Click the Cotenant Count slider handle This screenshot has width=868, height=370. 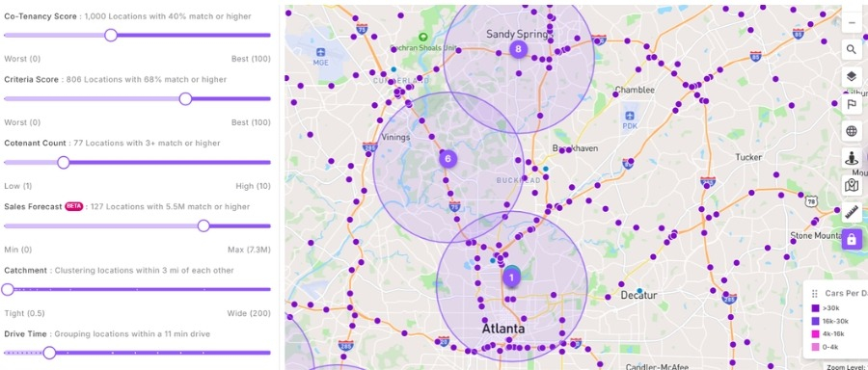tap(63, 163)
